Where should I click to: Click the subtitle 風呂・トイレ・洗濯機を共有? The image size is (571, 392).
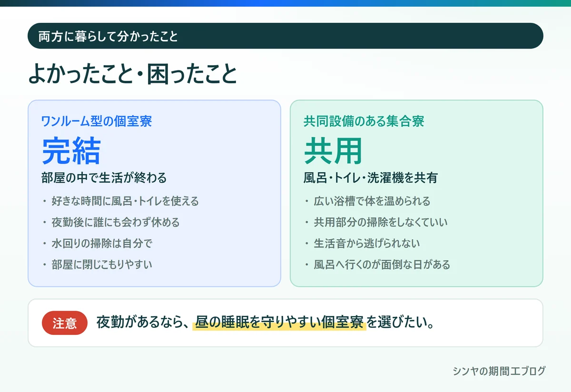(x=371, y=178)
